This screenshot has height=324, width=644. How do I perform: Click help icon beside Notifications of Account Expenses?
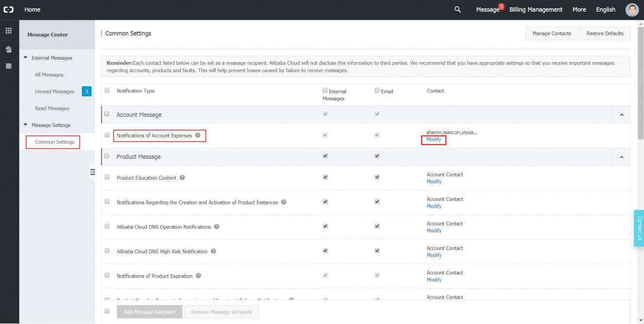point(198,136)
